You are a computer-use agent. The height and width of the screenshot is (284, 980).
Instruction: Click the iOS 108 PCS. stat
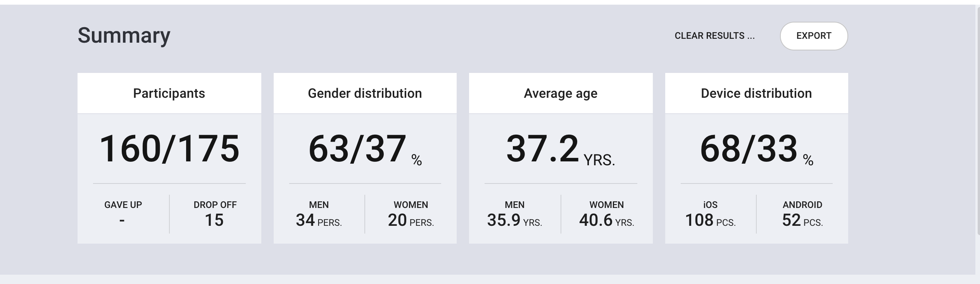(710, 214)
